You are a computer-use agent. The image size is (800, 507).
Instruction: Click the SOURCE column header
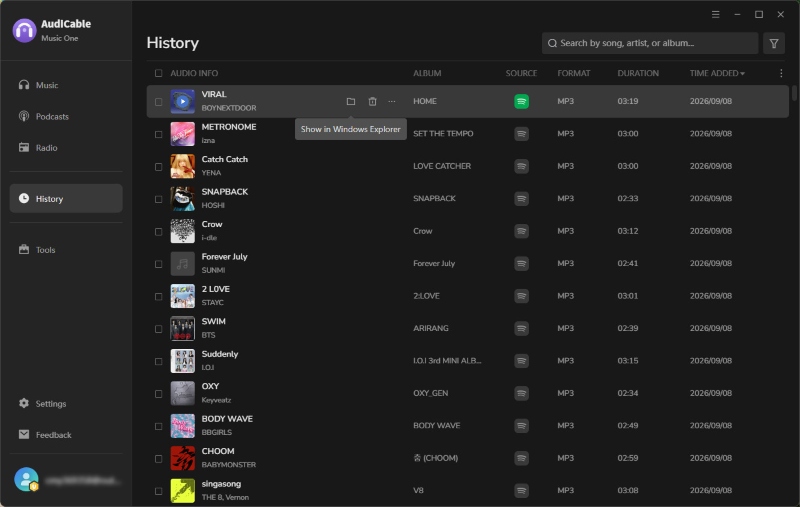521,73
